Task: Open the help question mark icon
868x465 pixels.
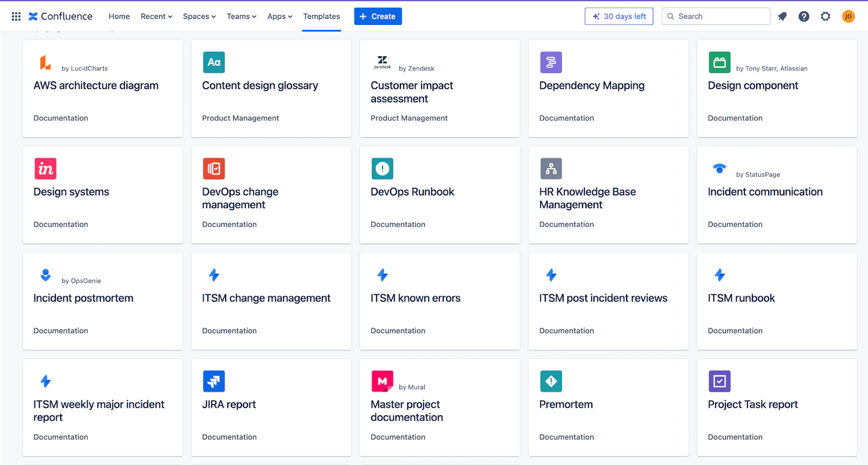Action: point(804,16)
